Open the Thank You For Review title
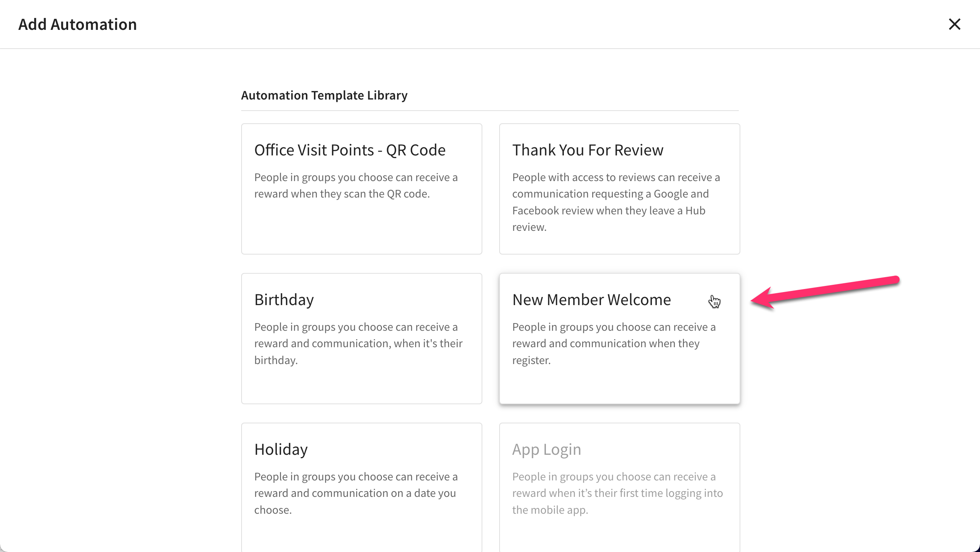The image size is (980, 552). (588, 150)
